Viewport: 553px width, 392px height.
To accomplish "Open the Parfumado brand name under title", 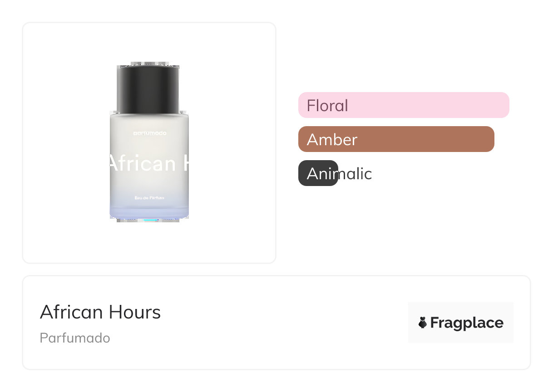I will coord(75,338).
